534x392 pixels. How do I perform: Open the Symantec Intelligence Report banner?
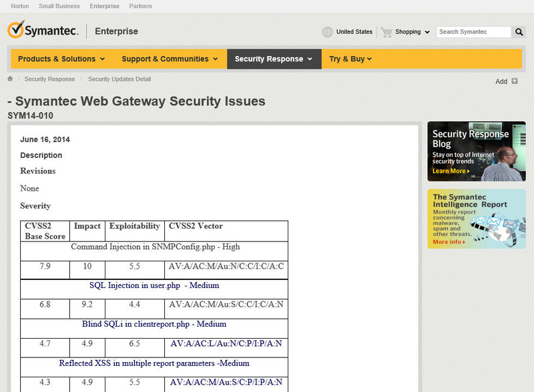click(476, 219)
